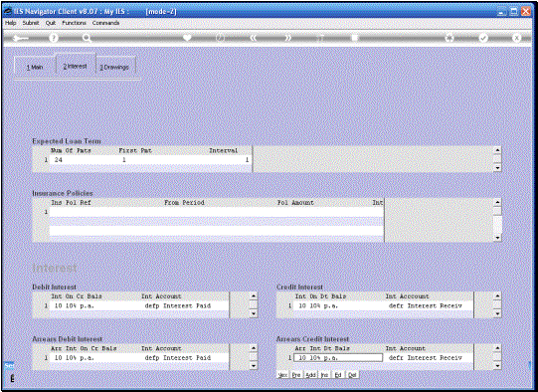
Task: Click the Arr Int Dt Bals field showing 10 10% p.a.
Action: click(x=338, y=357)
